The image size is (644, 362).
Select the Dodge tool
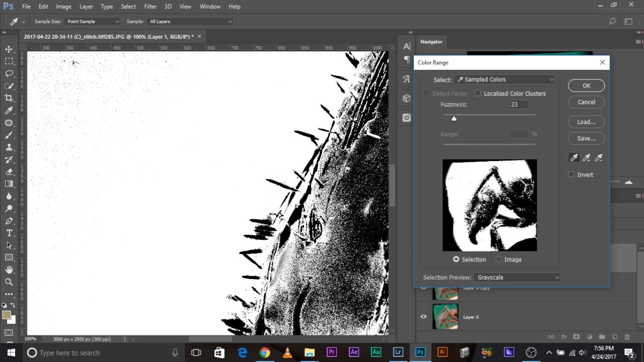tap(9, 208)
